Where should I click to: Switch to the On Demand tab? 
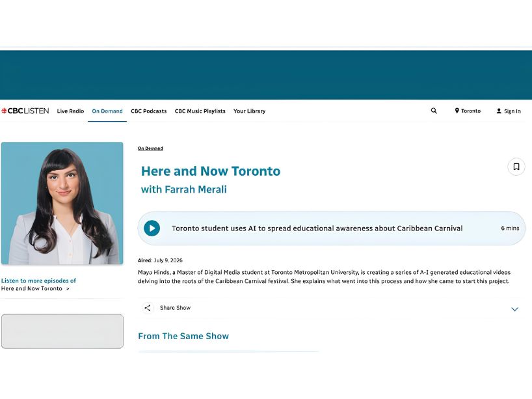107,111
